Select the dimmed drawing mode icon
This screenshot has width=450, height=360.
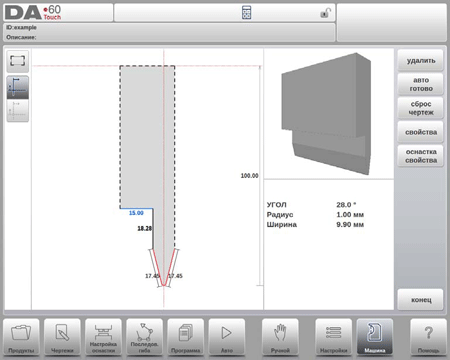point(18,110)
